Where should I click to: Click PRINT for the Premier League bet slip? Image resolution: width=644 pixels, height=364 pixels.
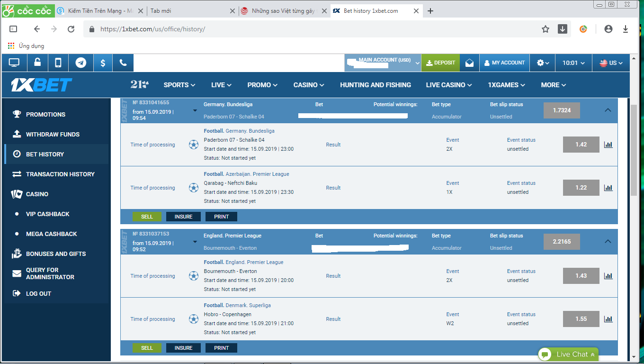pos(221,348)
